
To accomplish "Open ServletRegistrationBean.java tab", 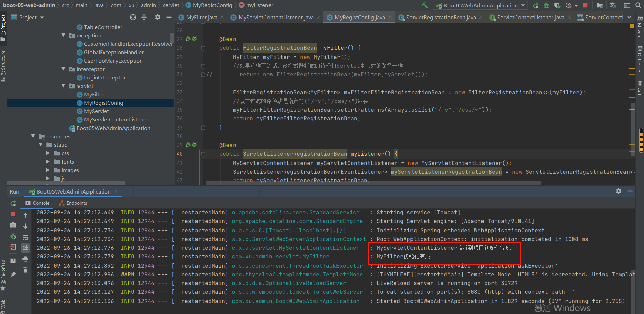I will [x=441, y=17].
